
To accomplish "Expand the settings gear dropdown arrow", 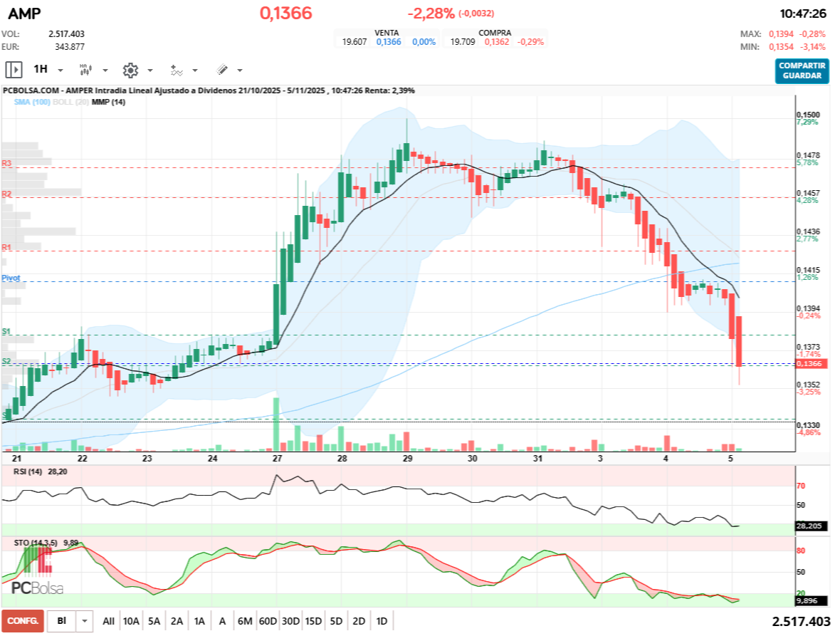I will click(150, 71).
